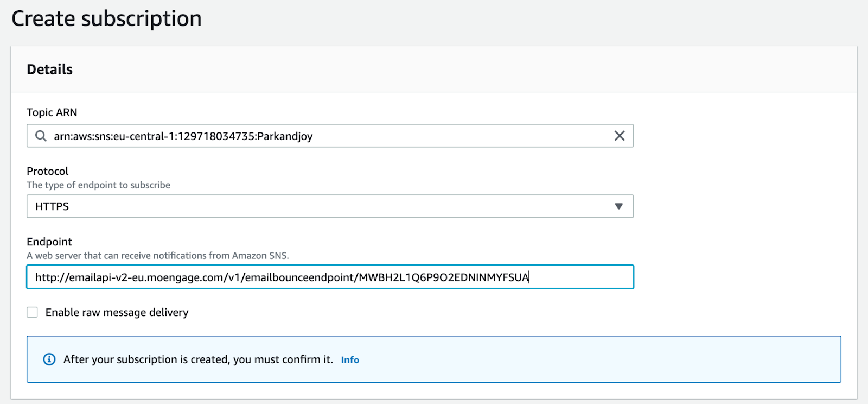Click the 'Create subscription' page heading

pyautogui.click(x=107, y=19)
